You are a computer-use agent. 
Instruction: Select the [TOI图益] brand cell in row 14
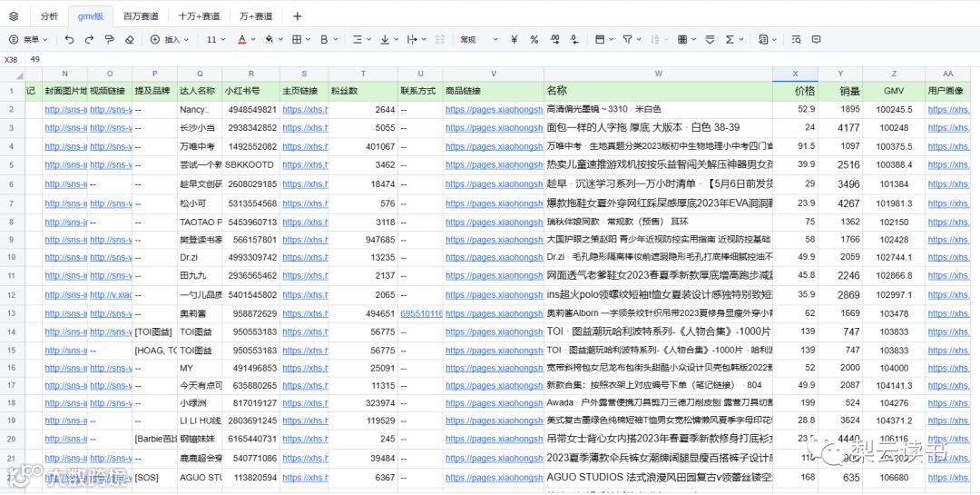155,332
